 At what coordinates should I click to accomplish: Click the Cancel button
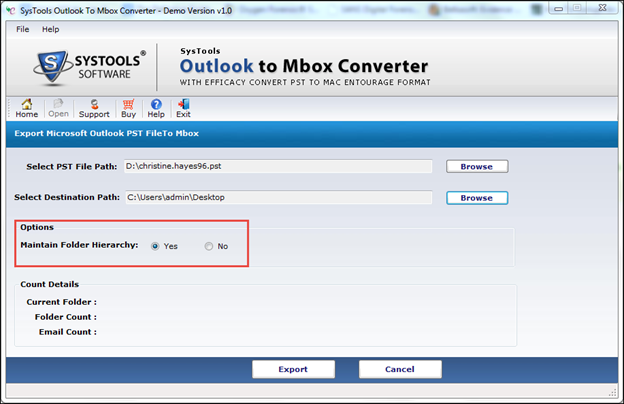coord(400,369)
